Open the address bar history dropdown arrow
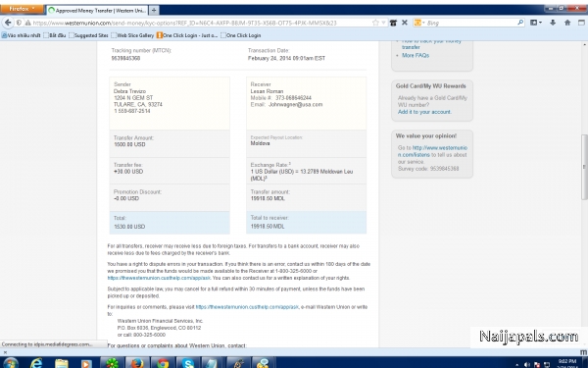588x368 pixels. coord(383,23)
